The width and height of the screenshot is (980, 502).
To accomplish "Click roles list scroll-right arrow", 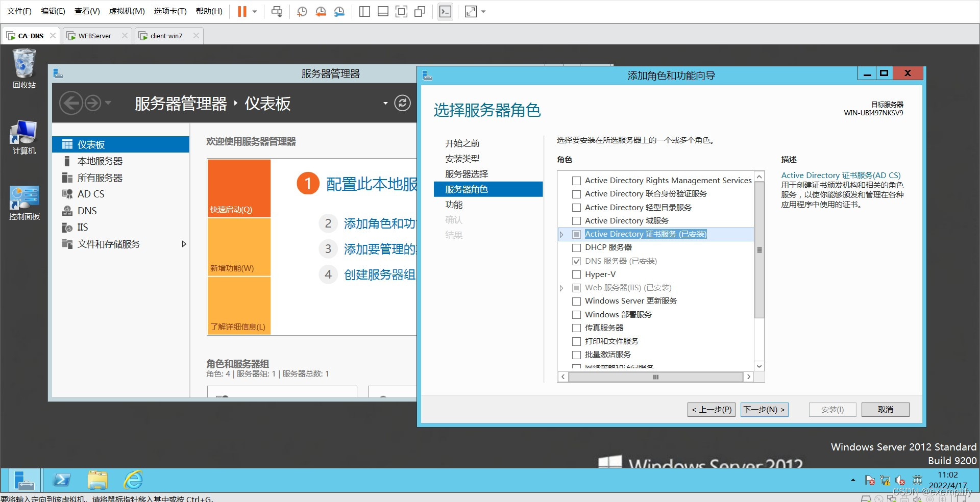I will [x=748, y=377].
